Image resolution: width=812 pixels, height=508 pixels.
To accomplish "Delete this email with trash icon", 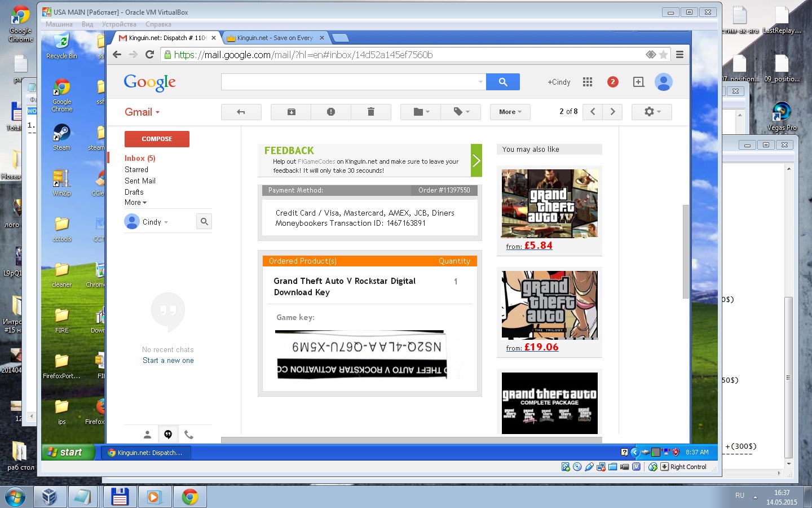I will coord(371,112).
